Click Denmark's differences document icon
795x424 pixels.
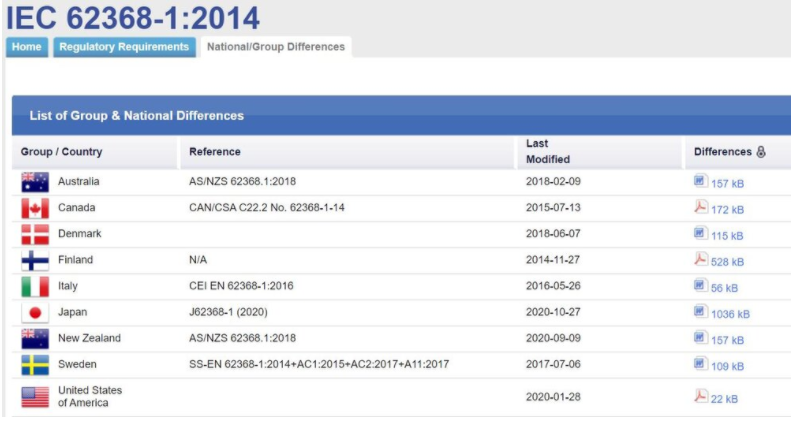pos(700,234)
